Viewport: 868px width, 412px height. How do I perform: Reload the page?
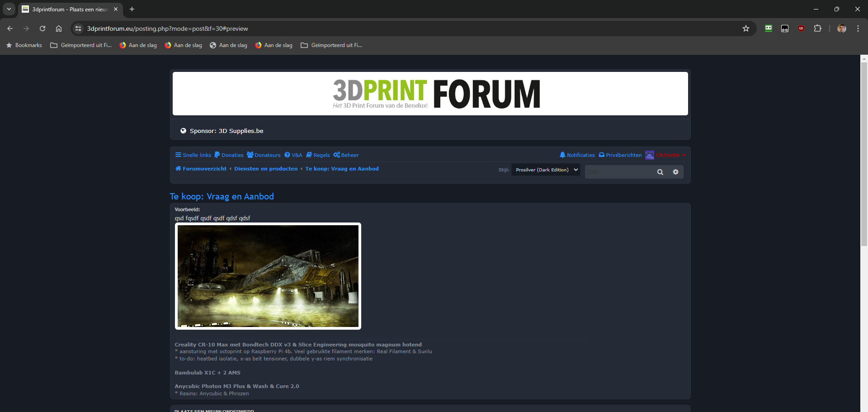(42, 28)
